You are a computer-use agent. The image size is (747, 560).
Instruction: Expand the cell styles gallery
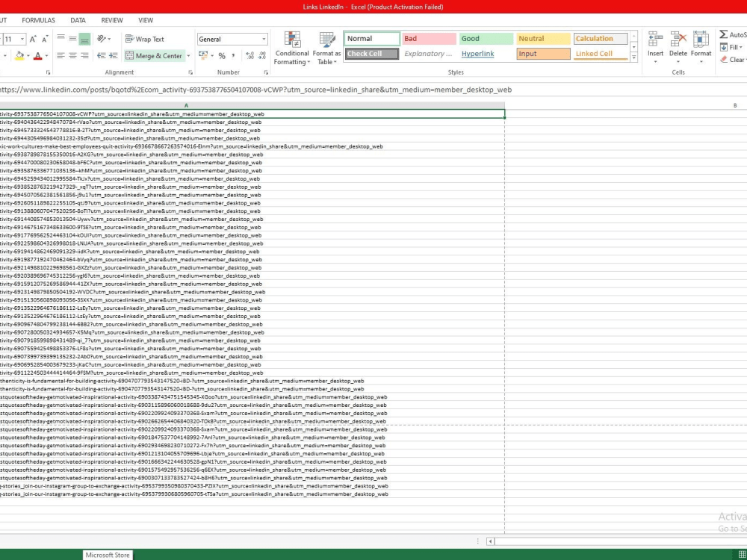633,57
